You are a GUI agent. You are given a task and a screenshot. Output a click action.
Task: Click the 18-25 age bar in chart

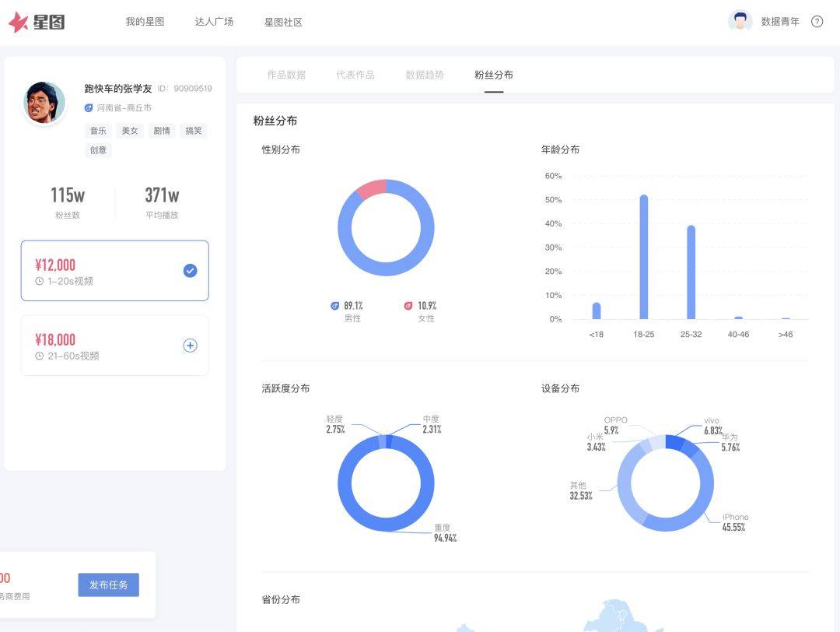[x=643, y=257]
